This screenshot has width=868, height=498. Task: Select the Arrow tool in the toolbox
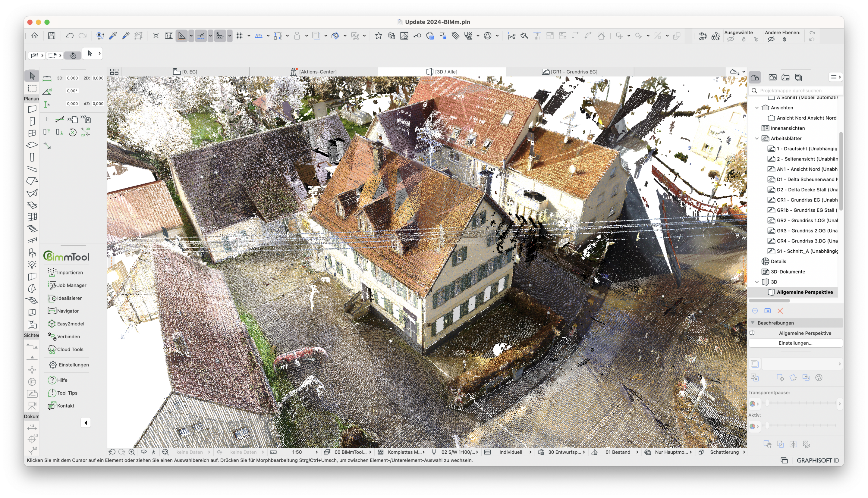tap(32, 76)
